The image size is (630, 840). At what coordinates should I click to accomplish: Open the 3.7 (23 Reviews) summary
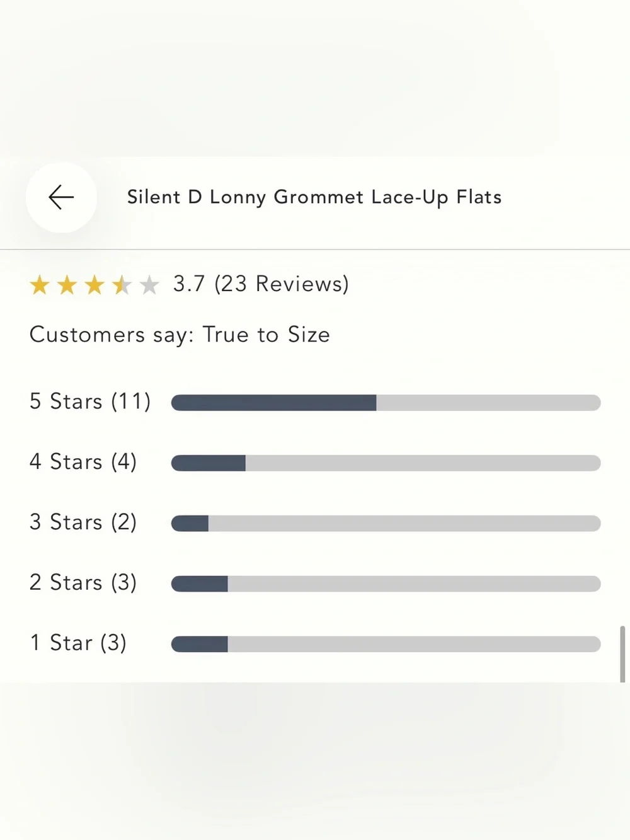tap(261, 284)
